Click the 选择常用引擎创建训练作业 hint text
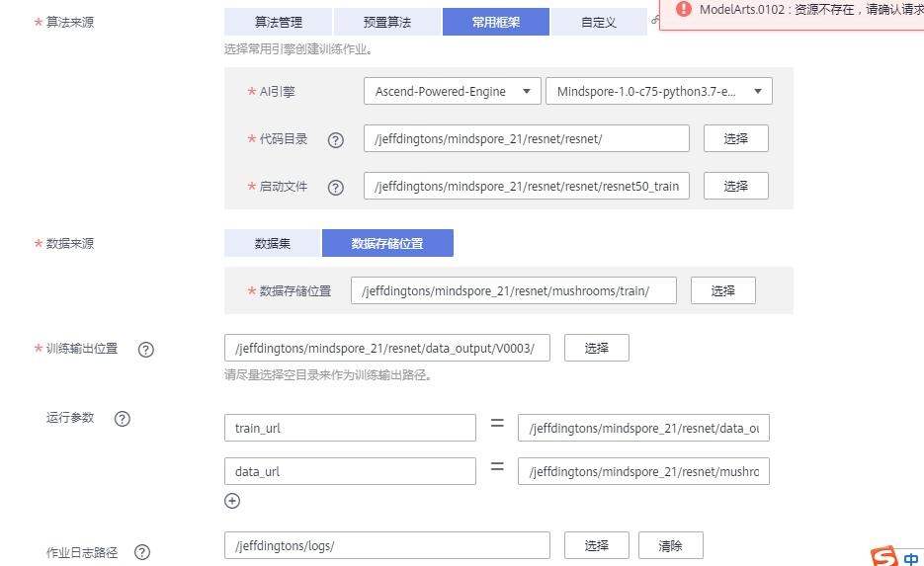924x566 pixels. [298, 49]
